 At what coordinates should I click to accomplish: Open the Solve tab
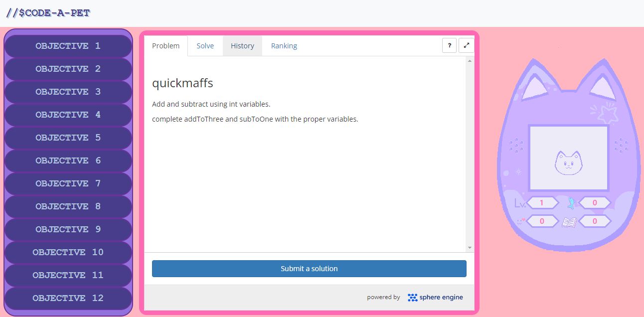pos(205,46)
